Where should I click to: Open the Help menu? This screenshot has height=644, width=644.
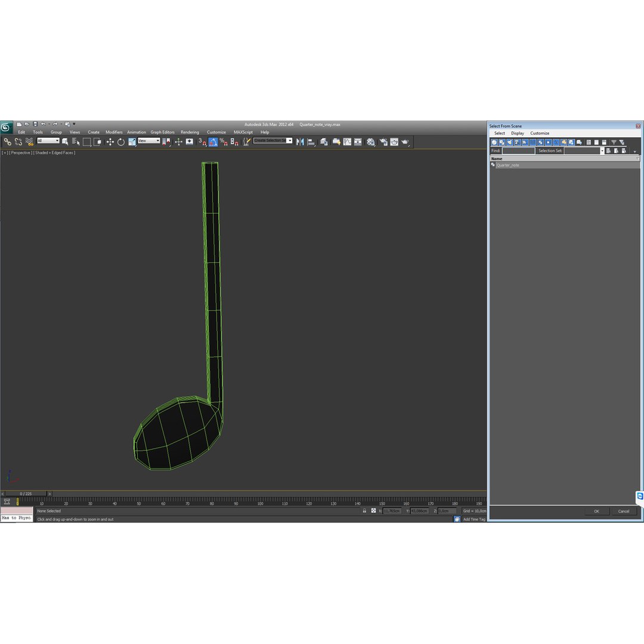[x=265, y=132]
